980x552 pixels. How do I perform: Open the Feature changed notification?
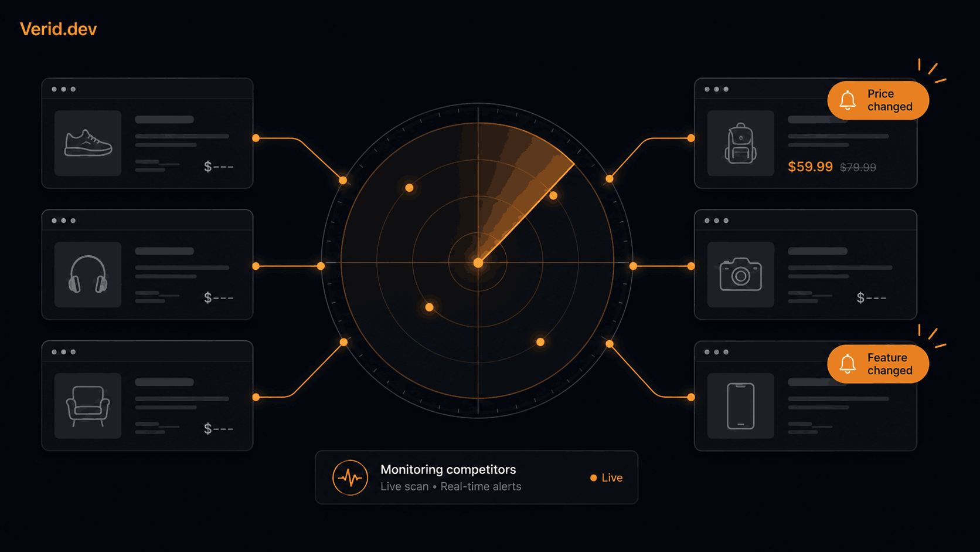click(x=878, y=364)
